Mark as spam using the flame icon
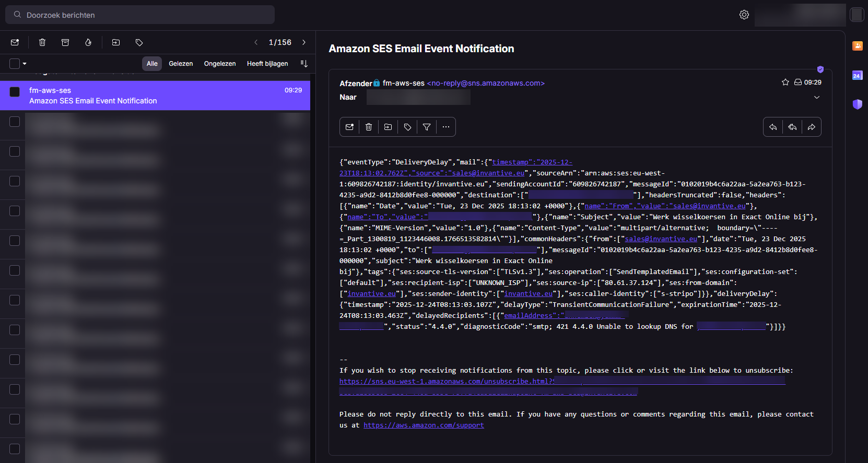The height and width of the screenshot is (463, 868). [x=88, y=42]
